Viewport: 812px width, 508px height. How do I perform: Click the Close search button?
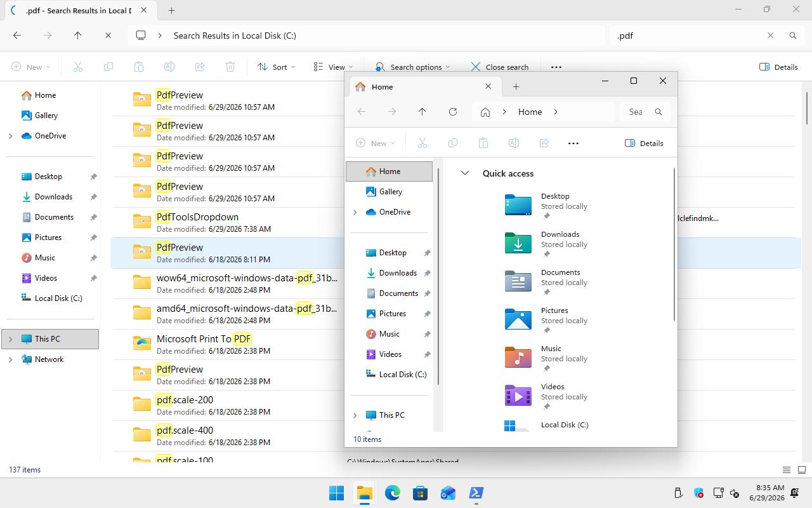pyautogui.click(x=500, y=67)
